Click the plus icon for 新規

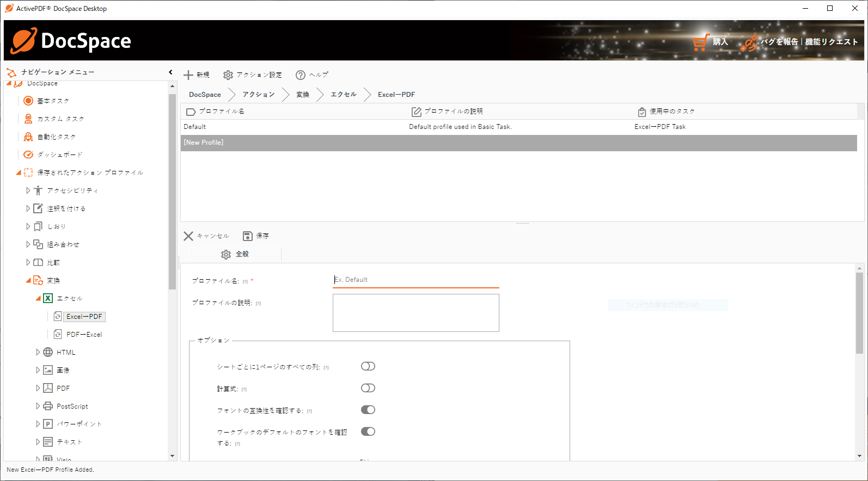[x=188, y=75]
